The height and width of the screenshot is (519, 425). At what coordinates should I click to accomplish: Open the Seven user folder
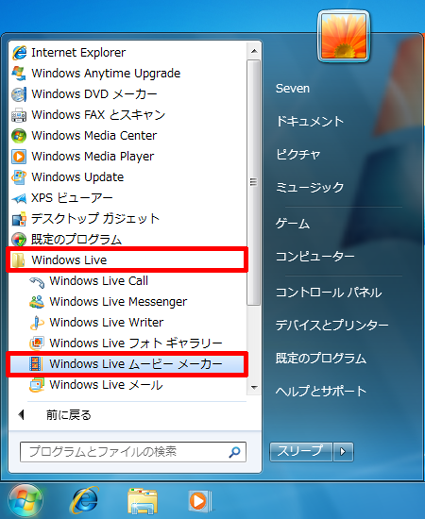[x=293, y=89]
